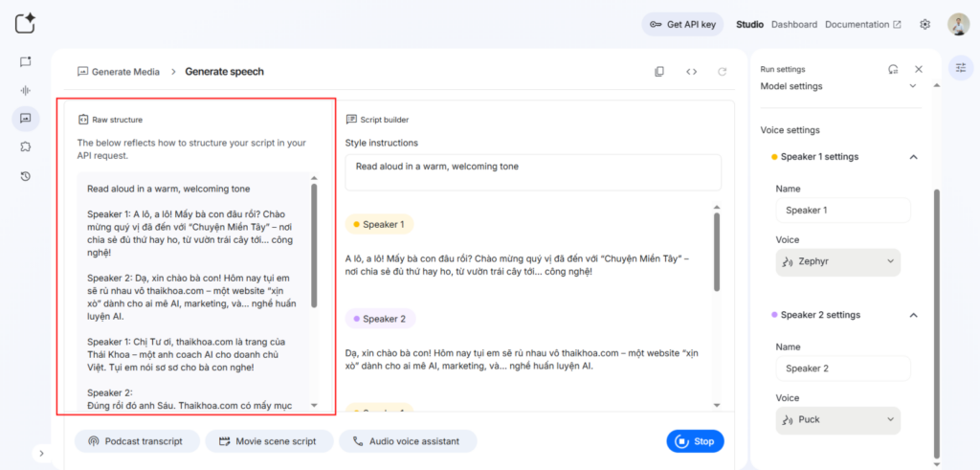Click Get API key button

click(682, 24)
